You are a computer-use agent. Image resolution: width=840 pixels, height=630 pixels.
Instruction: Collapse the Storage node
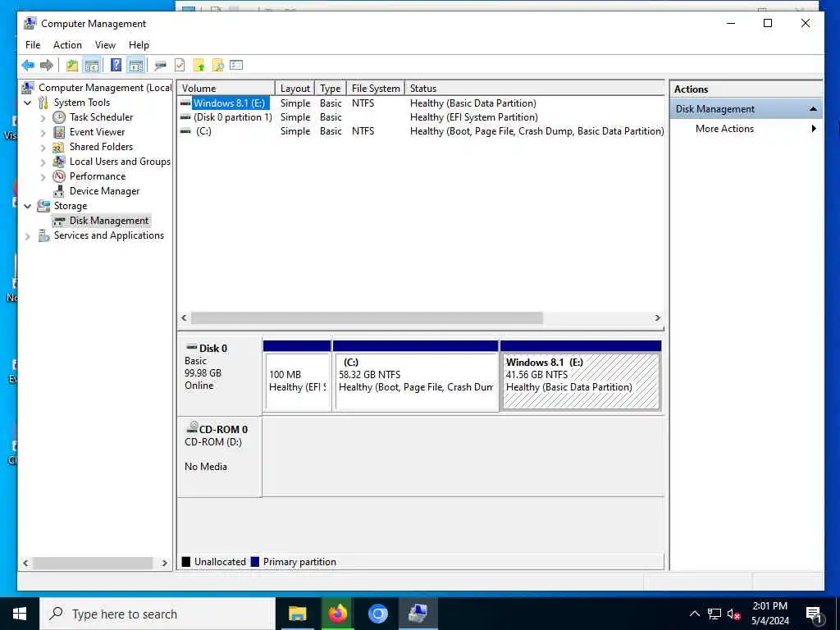[27, 206]
